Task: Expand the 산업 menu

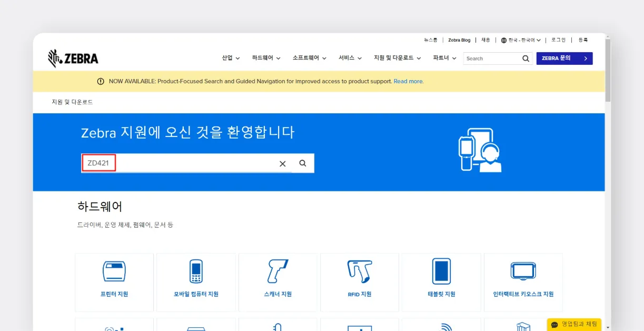Action: pyautogui.click(x=231, y=58)
